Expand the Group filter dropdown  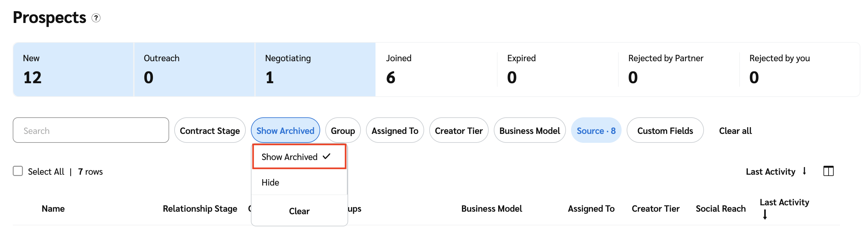pyautogui.click(x=343, y=131)
